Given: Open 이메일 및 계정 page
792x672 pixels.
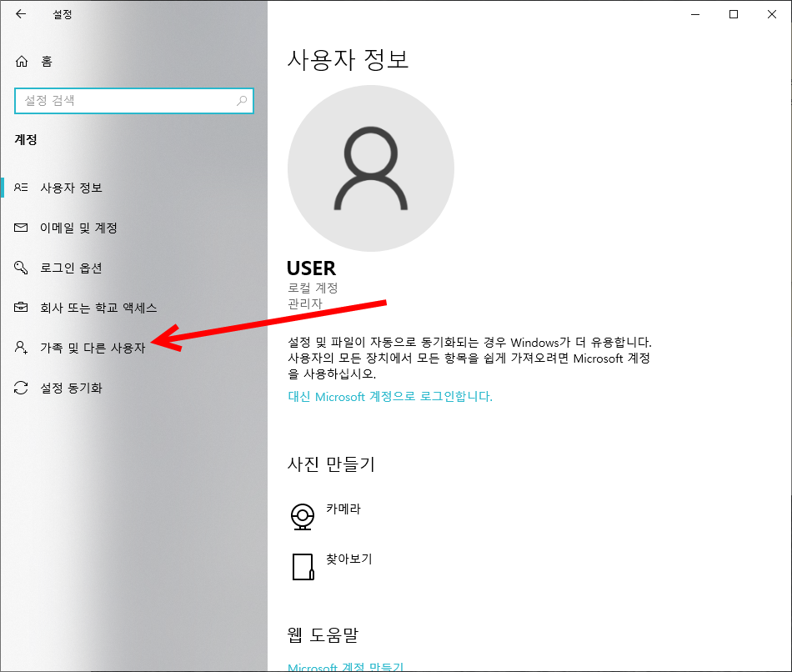Looking at the screenshot, I should 79,228.
